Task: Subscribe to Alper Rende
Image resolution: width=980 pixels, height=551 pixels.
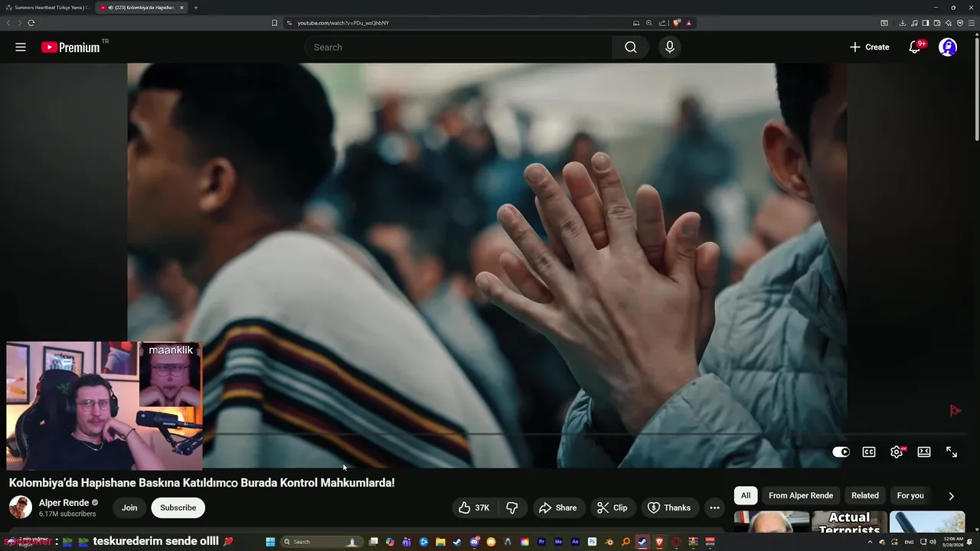Action: coord(178,507)
